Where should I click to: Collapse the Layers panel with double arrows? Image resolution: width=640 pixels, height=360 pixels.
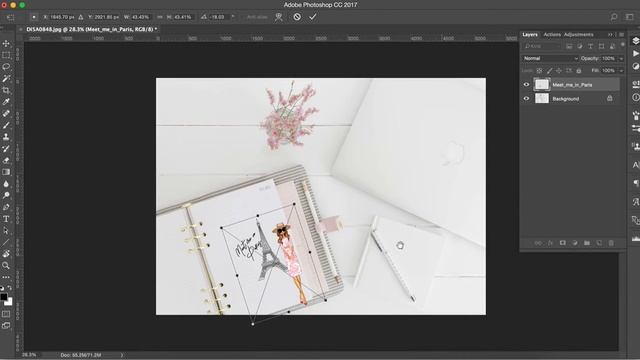[610, 35]
